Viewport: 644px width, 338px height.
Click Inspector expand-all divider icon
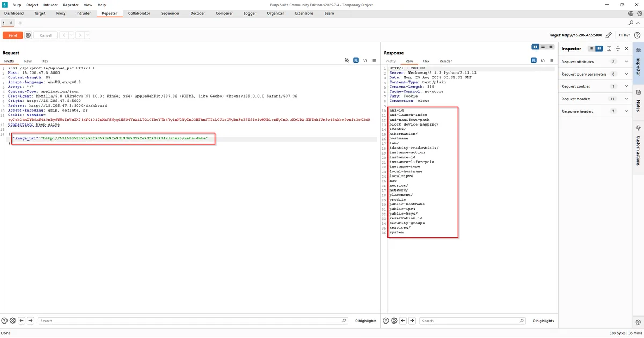click(618, 48)
